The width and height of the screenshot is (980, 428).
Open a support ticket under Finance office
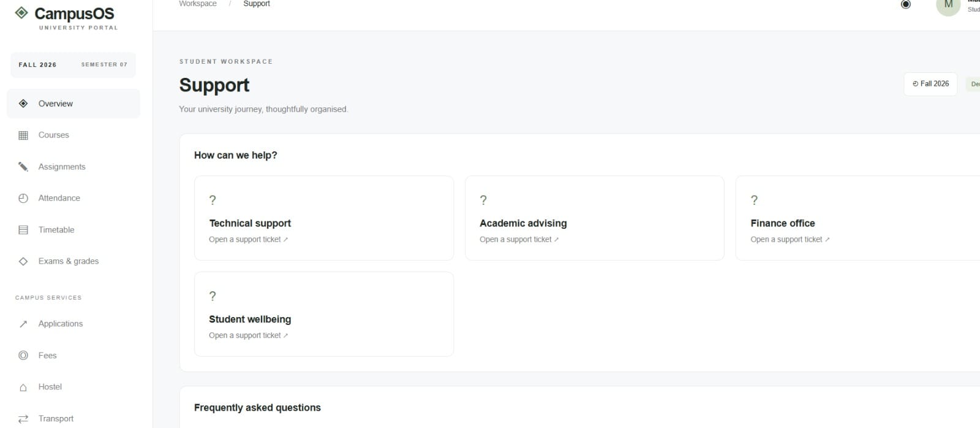(790, 240)
